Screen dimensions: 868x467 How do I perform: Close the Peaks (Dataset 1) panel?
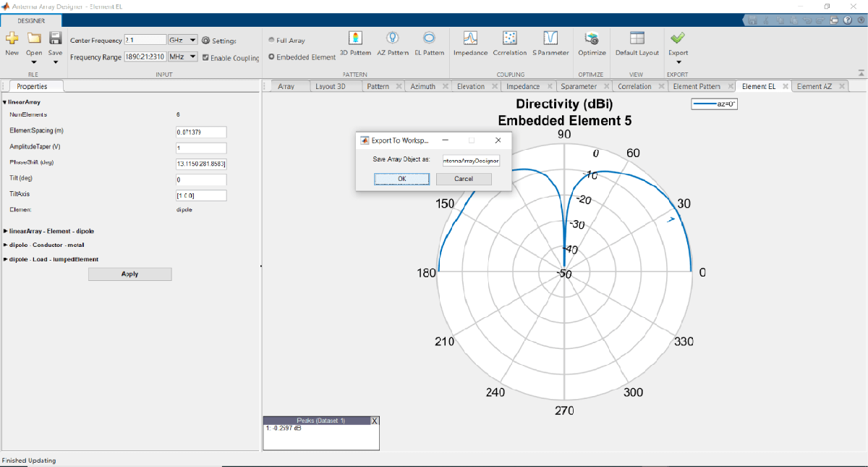(374, 421)
